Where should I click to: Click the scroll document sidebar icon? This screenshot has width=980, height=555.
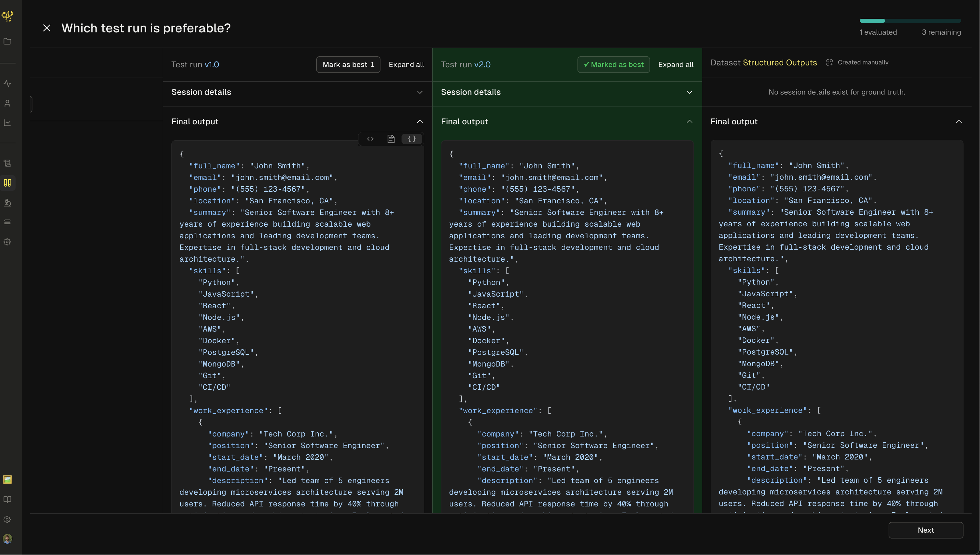[x=7, y=163]
